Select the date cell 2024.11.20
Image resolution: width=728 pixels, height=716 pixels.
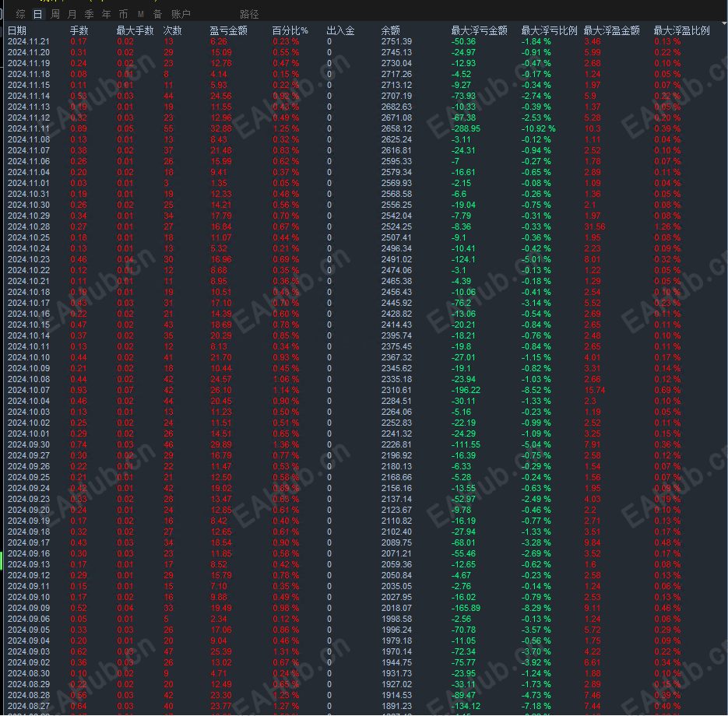(29, 52)
